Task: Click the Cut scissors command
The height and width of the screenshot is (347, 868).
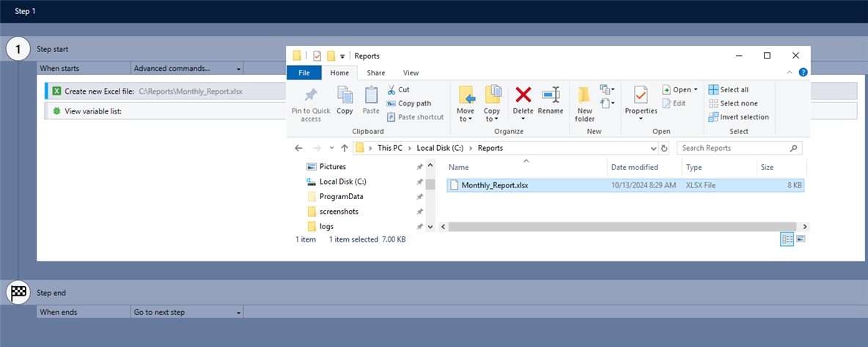Action: click(398, 89)
